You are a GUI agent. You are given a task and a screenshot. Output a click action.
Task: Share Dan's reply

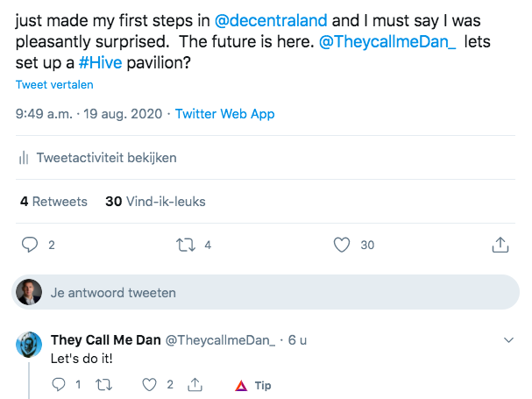[195, 384]
